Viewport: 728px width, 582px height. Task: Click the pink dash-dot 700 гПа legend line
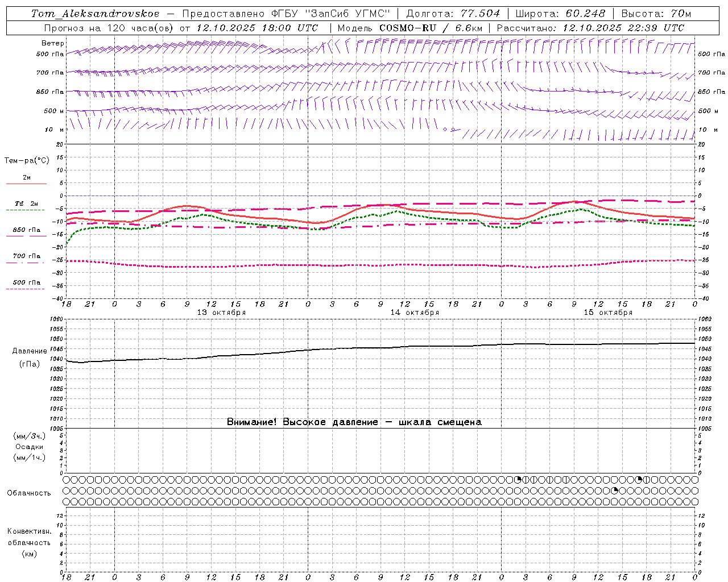point(25,263)
